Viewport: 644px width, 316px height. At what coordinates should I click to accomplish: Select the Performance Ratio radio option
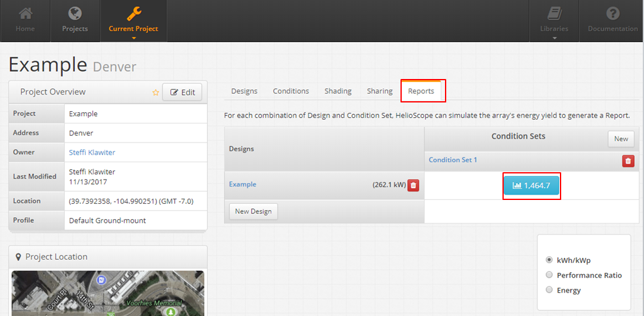549,275
